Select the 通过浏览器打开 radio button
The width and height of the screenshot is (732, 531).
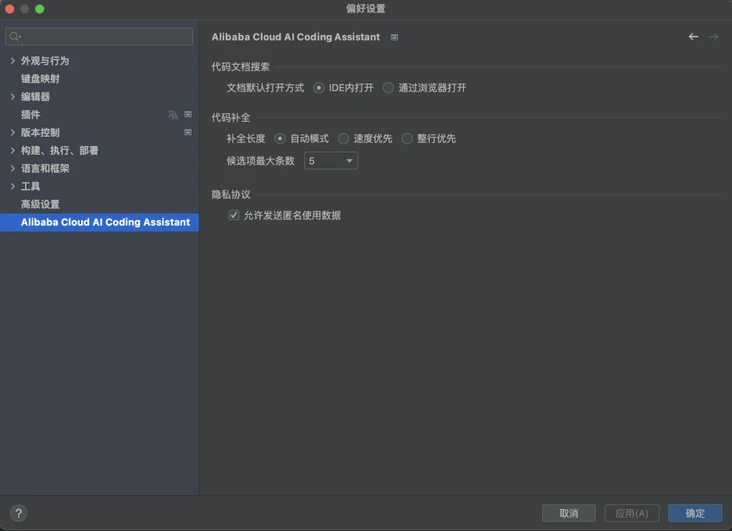point(388,88)
